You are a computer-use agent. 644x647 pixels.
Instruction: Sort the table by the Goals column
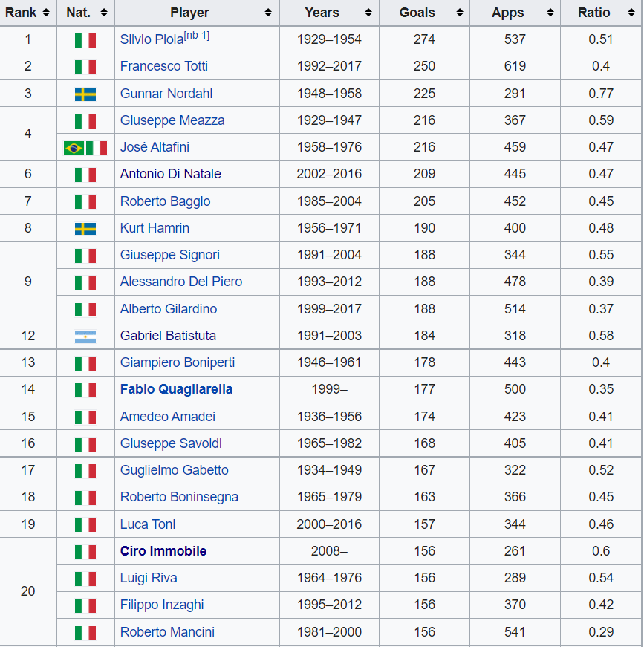(459, 13)
